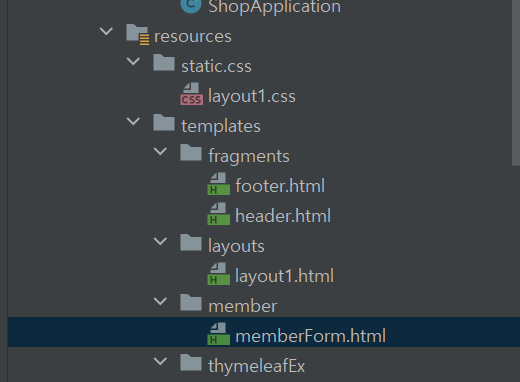520x382 pixels.
Task: Collapse the fragments folder
Action: (160, 152)
